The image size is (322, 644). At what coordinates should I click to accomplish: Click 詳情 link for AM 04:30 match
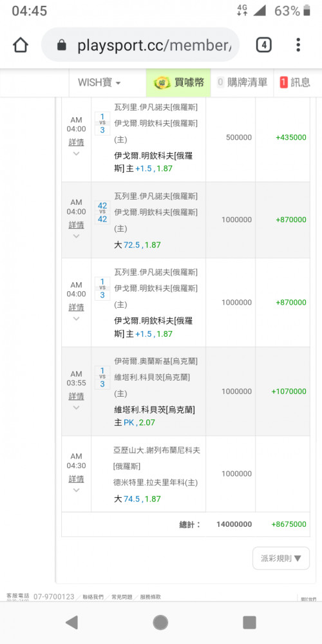point(77,479)
